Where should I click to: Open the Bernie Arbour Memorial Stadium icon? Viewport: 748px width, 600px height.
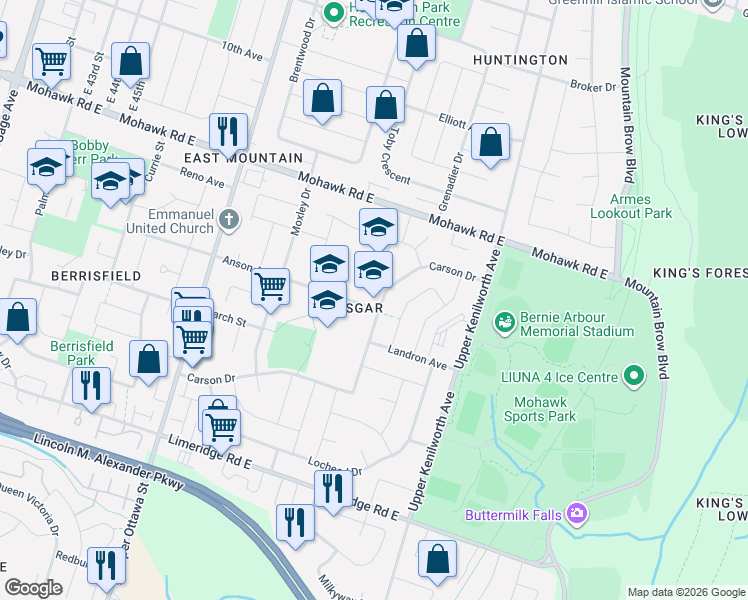coord(505,323)
